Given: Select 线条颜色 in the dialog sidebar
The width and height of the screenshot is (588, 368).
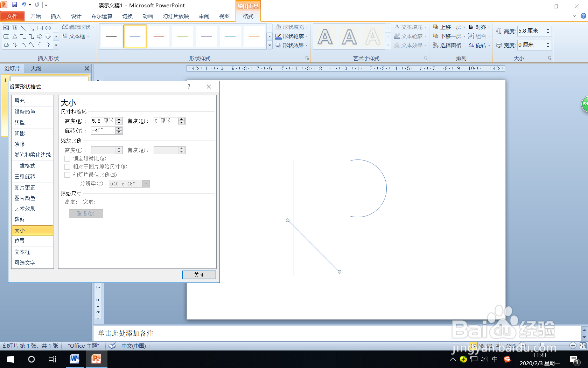Looking at the screenshot, I should (24, 112).
